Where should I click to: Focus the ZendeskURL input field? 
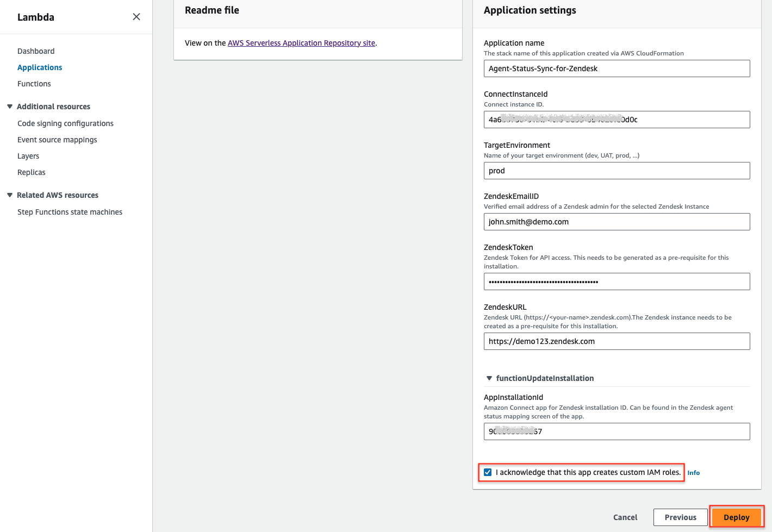[x=617, y=341]
